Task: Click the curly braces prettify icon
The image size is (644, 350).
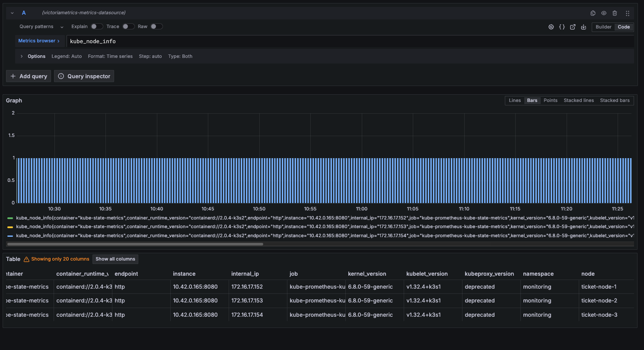Action: coord(562,27)
